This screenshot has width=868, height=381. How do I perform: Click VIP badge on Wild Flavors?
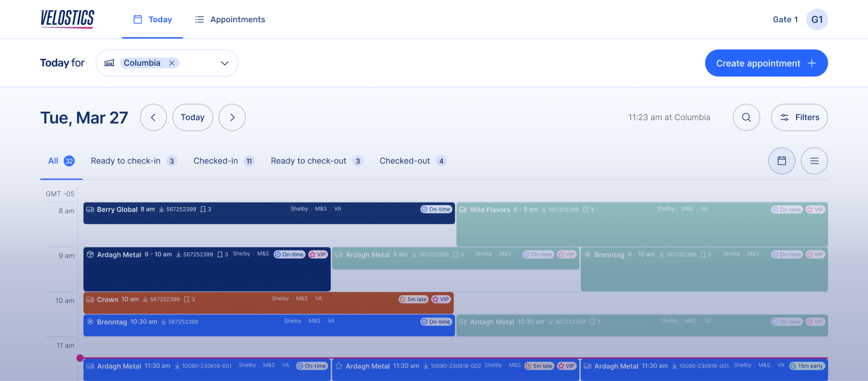[x=815, y=209]
